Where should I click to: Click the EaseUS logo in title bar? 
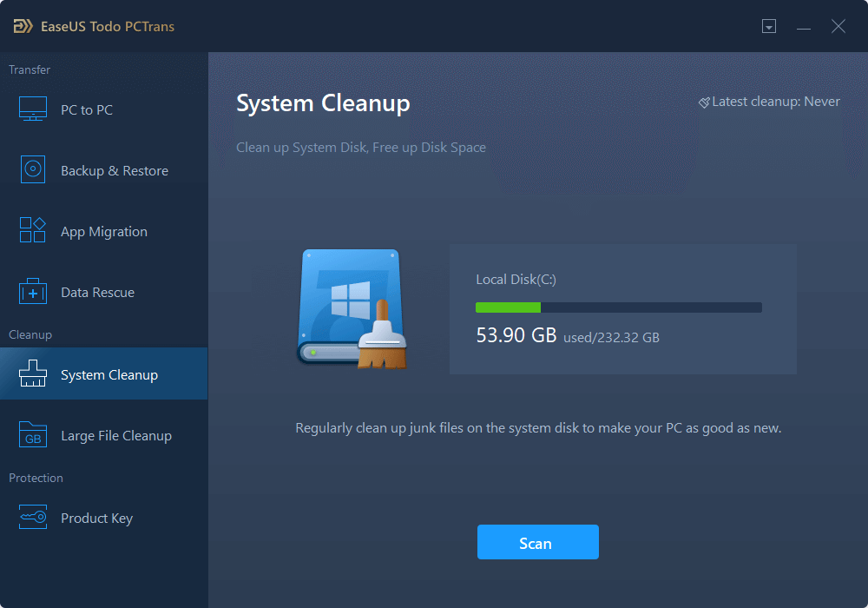[x=23, y=26]
